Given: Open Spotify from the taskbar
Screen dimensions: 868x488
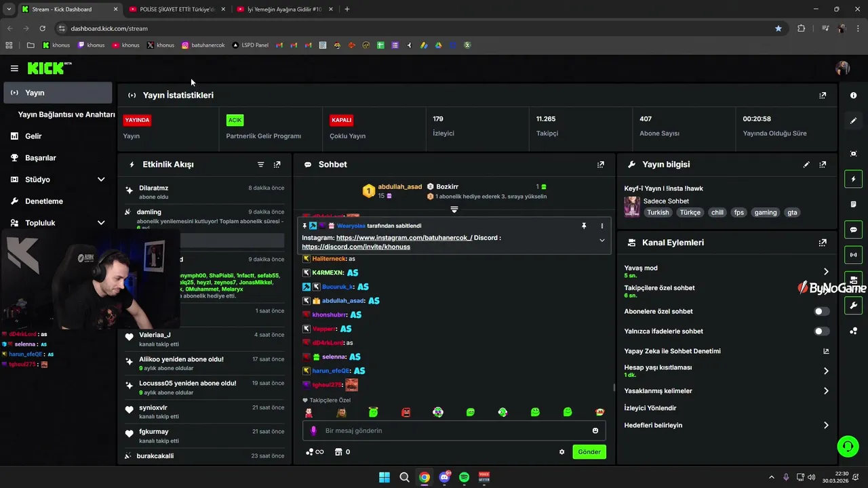Looking at the screenshot, I should point(464,477).
